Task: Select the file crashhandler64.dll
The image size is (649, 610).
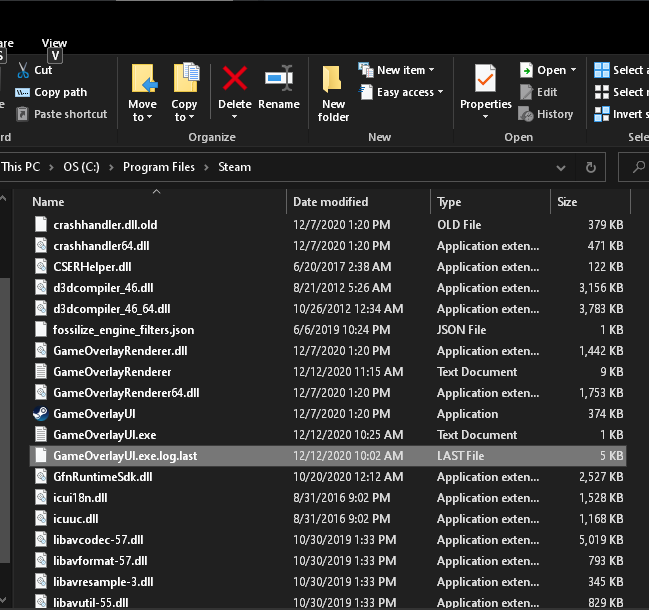Action: click(x=328, y=246)
